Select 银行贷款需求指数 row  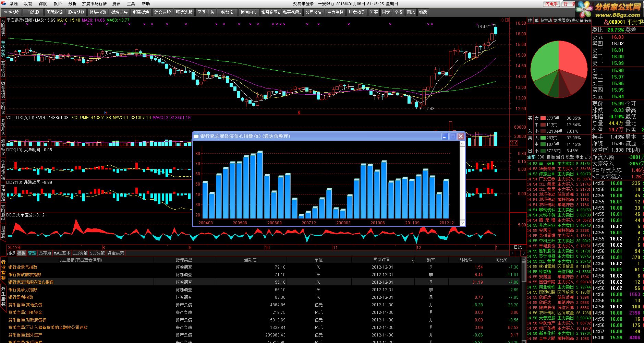263,274
